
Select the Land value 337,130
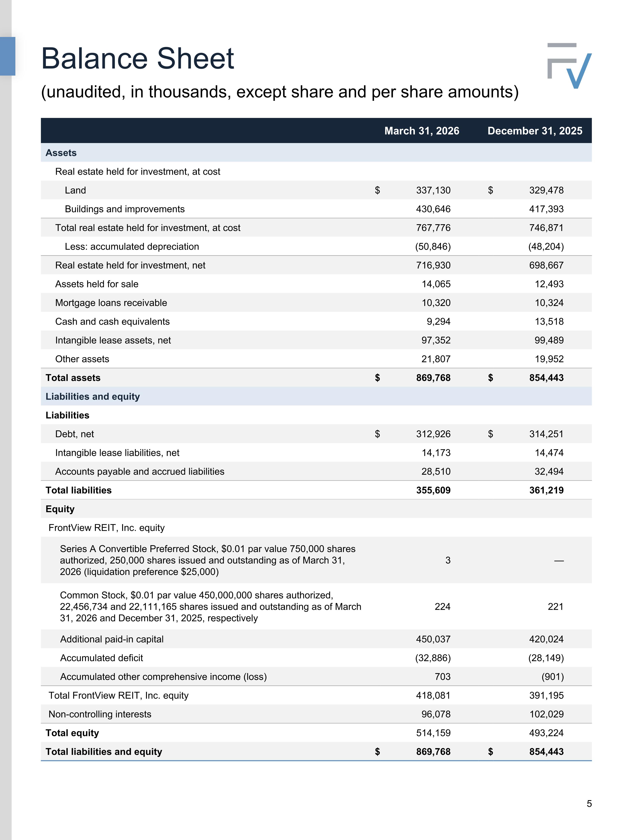(x=433, y=190)
